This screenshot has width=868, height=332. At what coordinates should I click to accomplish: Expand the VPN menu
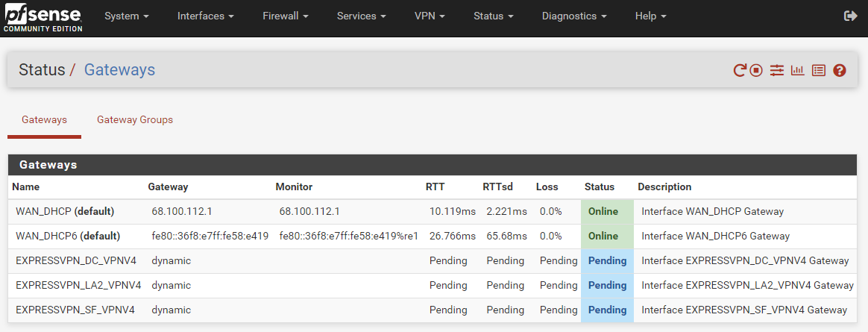click(x=430, y=16)
